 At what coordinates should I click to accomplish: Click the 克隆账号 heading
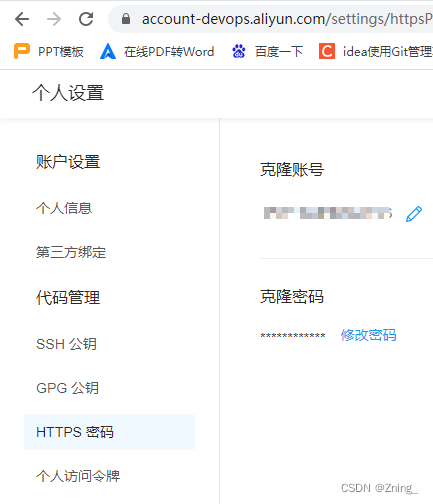click(292, 169)
